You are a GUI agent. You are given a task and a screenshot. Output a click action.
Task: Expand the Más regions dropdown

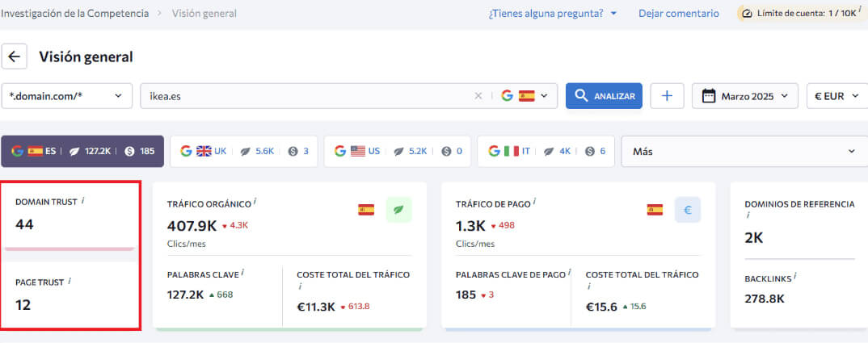(x=744, y=151)
